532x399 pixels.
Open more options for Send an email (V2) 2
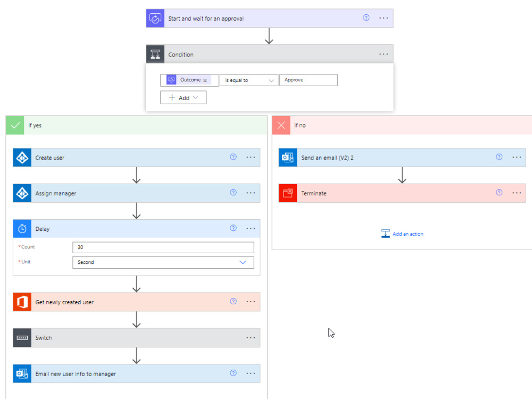pos(517,157)
